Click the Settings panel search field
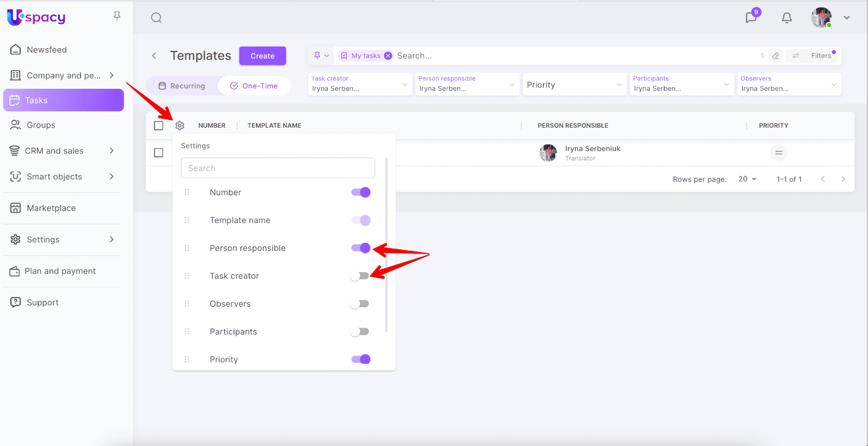 pos(278,168)
